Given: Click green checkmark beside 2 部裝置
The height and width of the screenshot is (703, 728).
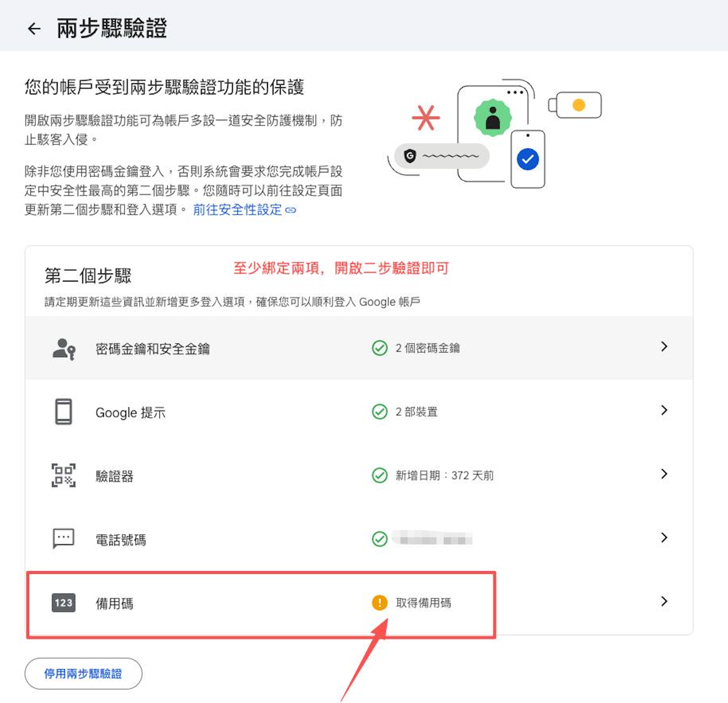Looking at the screenshot, I should [380, 412].
